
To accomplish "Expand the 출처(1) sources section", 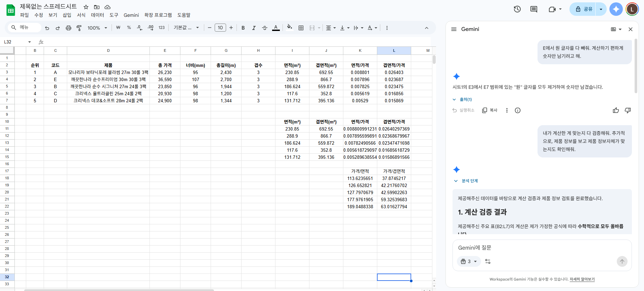I will coord(463,100).
